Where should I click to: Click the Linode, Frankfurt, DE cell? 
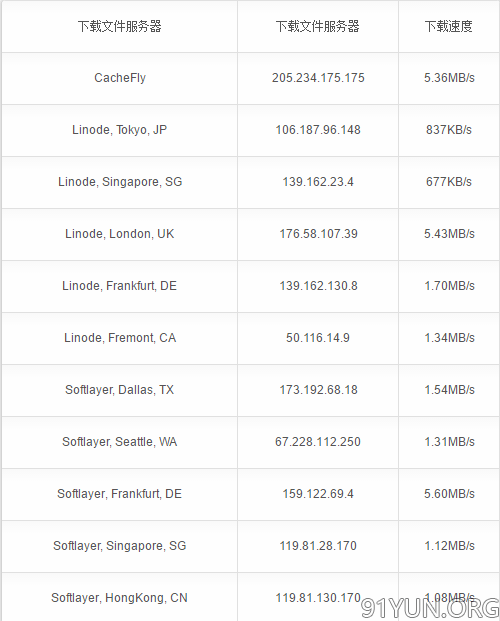coord(120,286)
